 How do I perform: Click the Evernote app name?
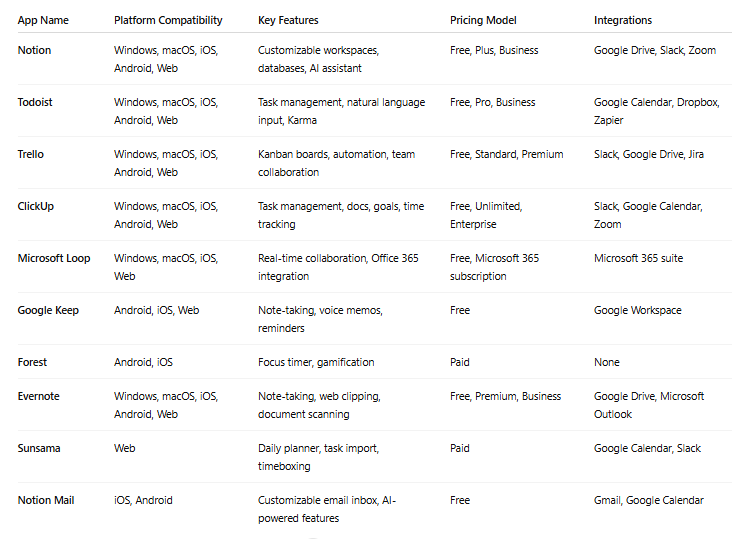tap(38, 397)
